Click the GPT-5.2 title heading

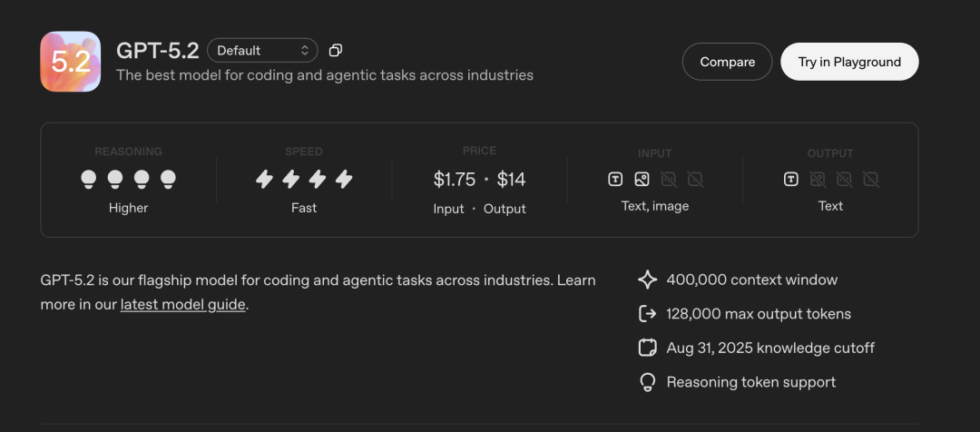(158, 51)
